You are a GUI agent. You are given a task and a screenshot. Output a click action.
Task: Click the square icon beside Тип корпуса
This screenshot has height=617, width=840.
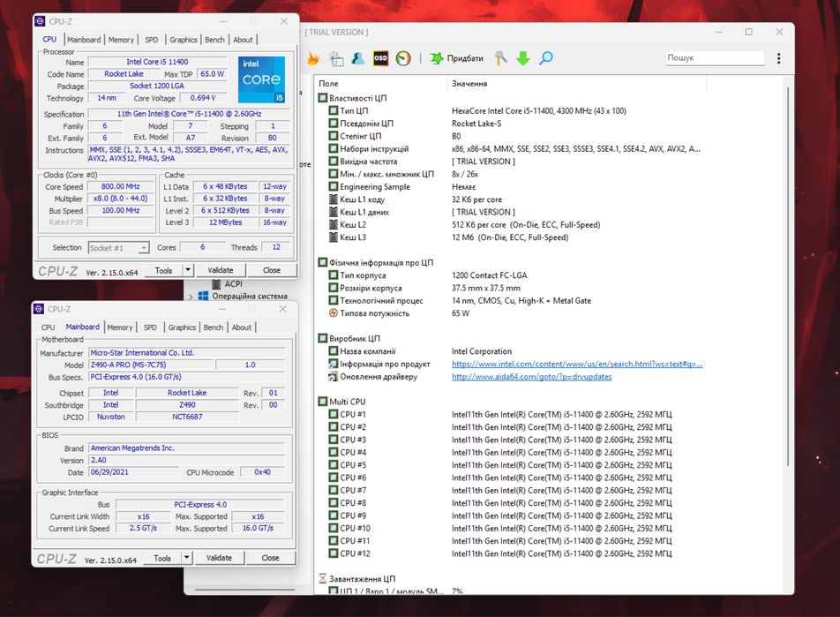[334, 275]
